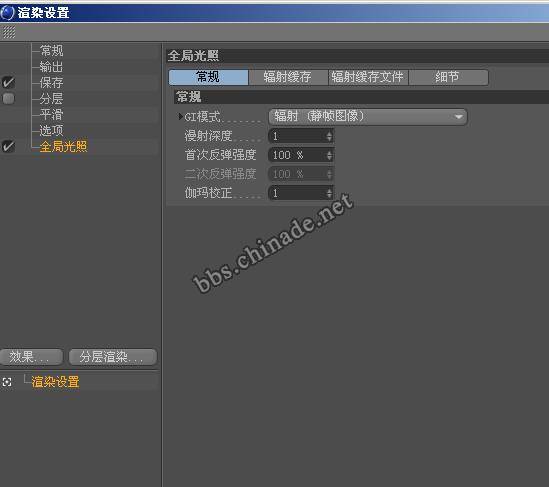Click the 伽玛校正 spinner arrows

[x=329, y=193]
